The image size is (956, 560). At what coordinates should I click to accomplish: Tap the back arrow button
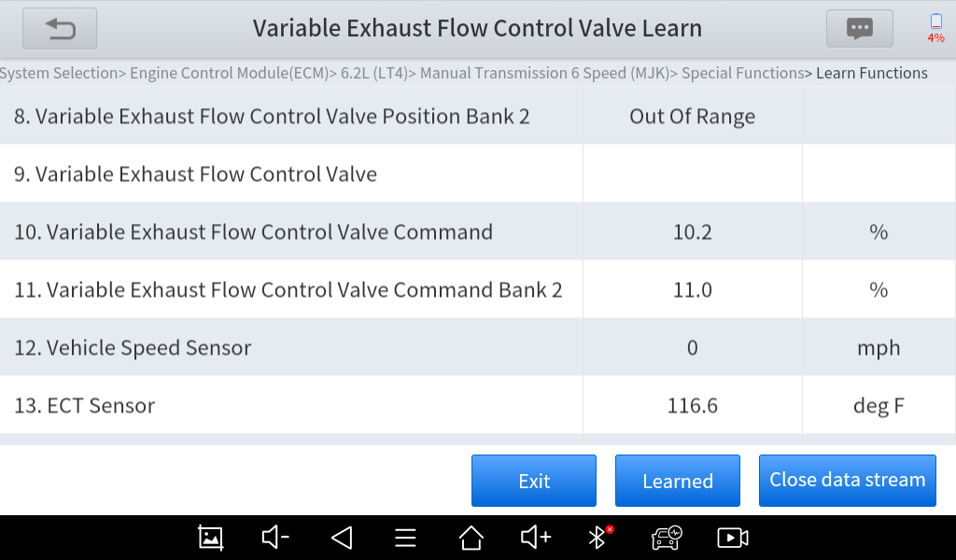[61, 29]
